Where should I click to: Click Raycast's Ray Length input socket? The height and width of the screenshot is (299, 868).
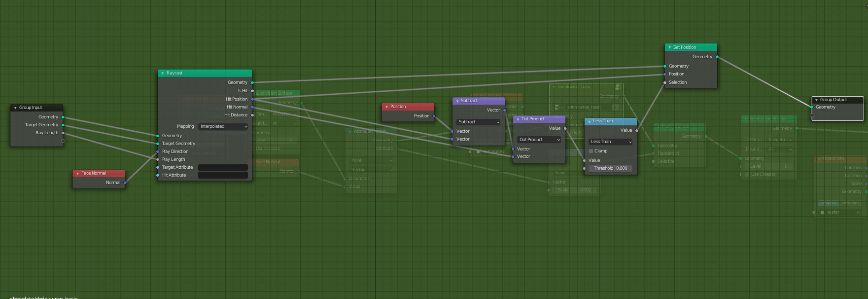(x=158, y=159)
